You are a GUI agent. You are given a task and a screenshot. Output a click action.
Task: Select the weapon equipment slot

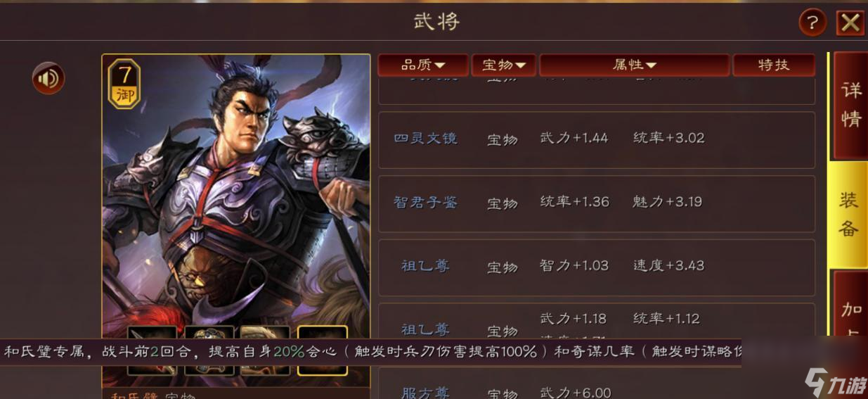click(152, 350)
